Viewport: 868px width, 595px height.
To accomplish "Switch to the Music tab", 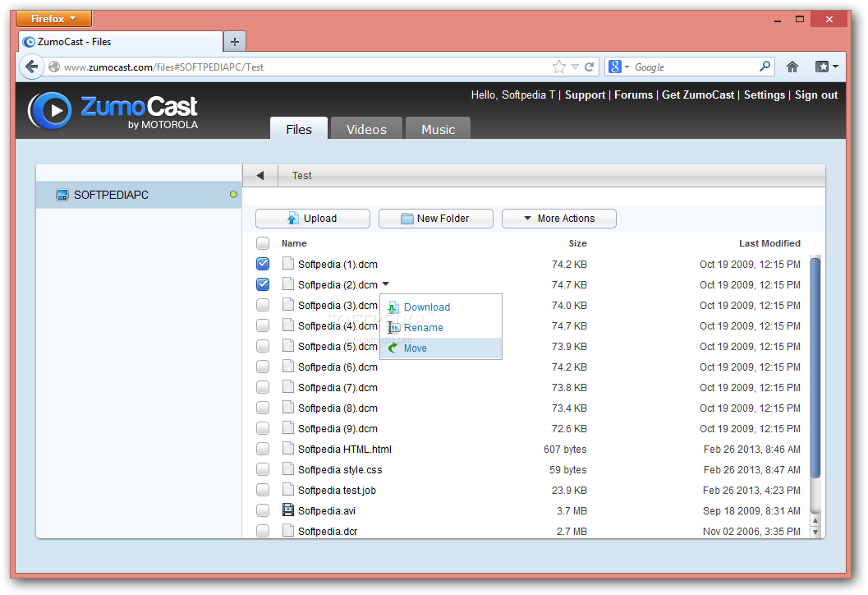I will [x=438, y=128].
